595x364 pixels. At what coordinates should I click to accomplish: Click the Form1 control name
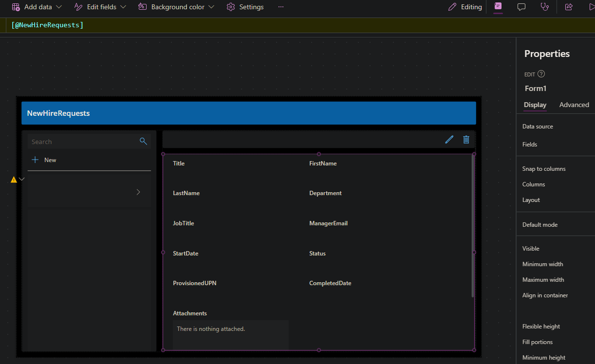pyautogui.click(x=536, y=89)
